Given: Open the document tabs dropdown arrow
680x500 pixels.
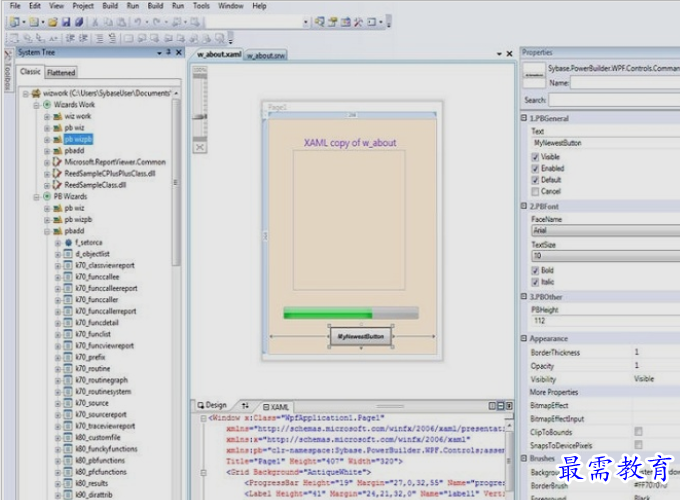Looking at the screenshot, I should (x=499, y=54).
